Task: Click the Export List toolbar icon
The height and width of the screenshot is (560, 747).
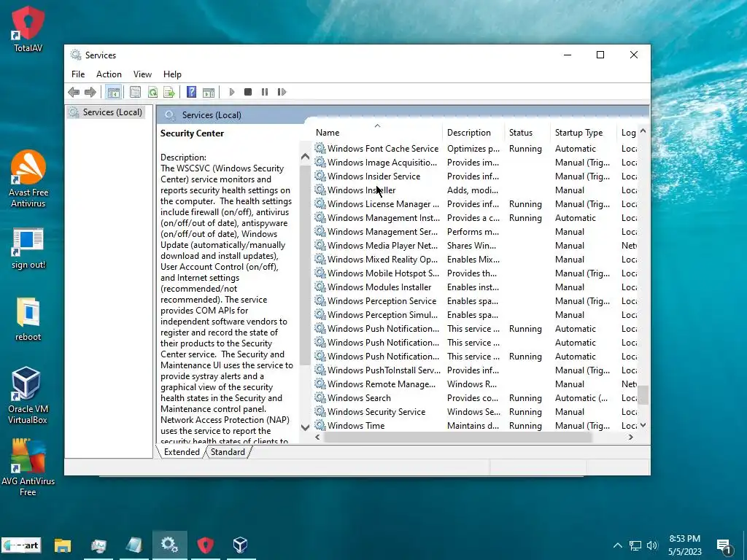Action: pyautogui.click(x=169, y=92)
